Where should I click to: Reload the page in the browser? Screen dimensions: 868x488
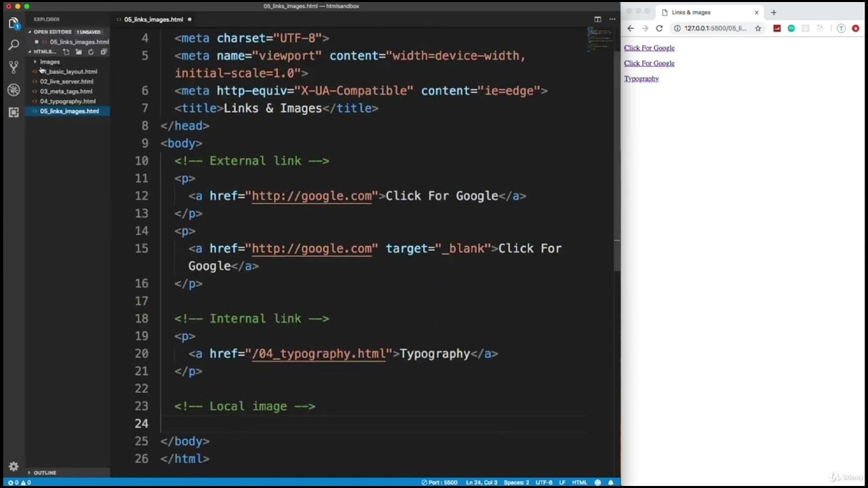click(659, 28)
